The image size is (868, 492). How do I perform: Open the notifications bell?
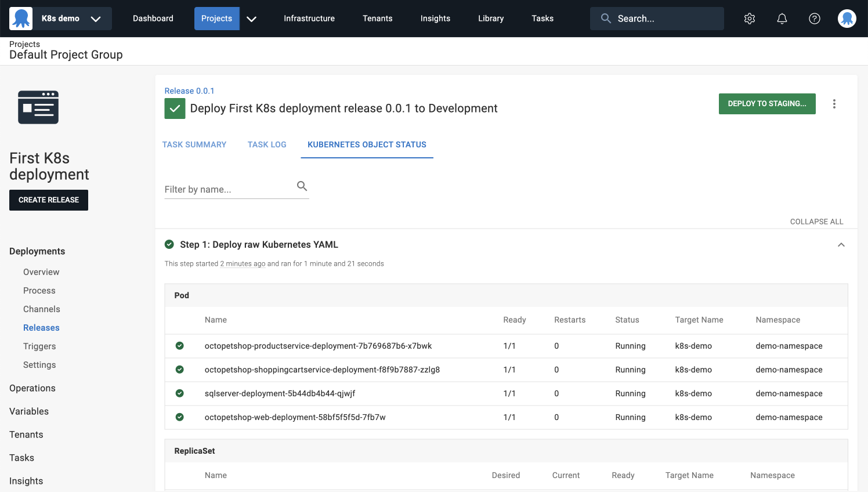(782, 18)
